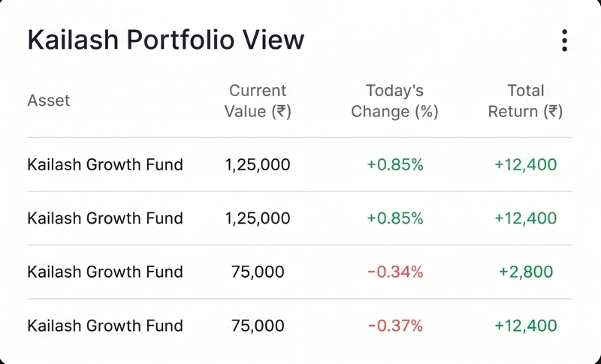Image resolution: width=601 pixels, height=364 pixels.
Task: Select +12,400 return in the −0.37% row
Action: click(x=526, y=326)
